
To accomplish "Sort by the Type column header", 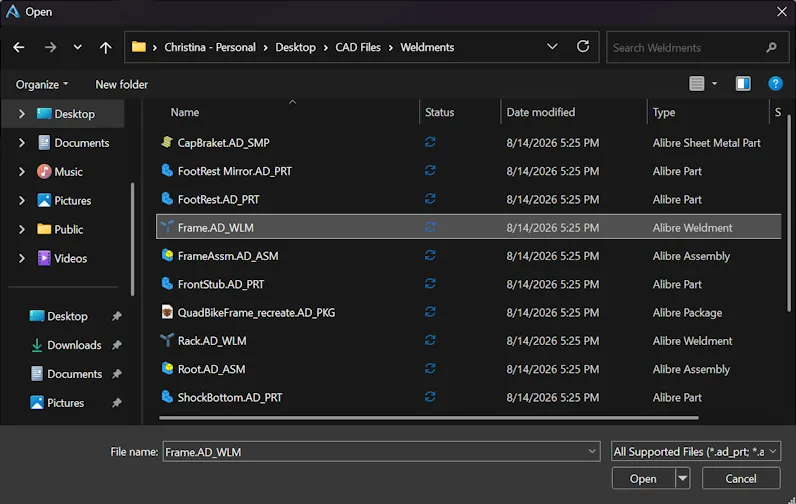I will click(664, 112).
